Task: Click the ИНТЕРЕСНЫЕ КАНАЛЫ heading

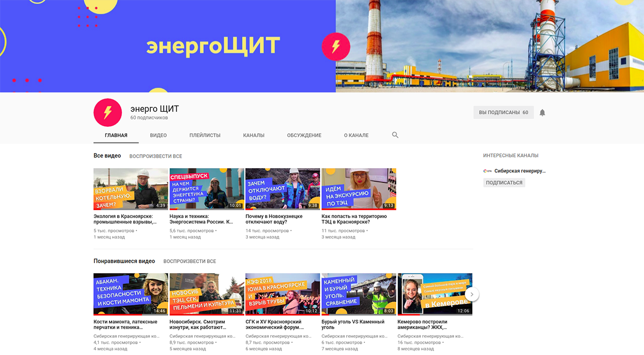Action: (x=510, y=156)
